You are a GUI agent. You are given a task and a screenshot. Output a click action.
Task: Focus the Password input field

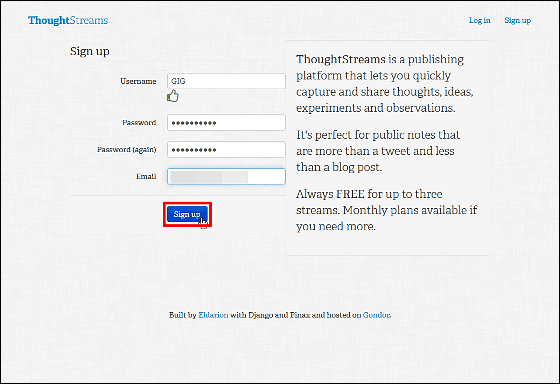coord(226,123)
